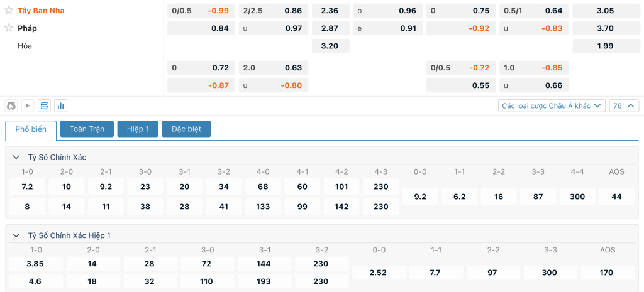This screenshot has height=292, width=644.
Task: Bet full-time 0-0 draw at 9.2
Action: pyautogui.click(x=420, y=197)
